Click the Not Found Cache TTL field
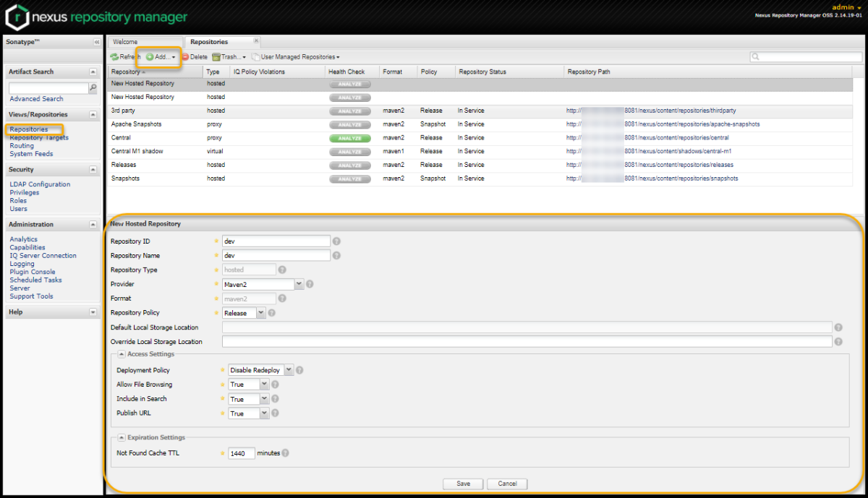The width and height of the screenshot is (868, 498). pos(242,453)
